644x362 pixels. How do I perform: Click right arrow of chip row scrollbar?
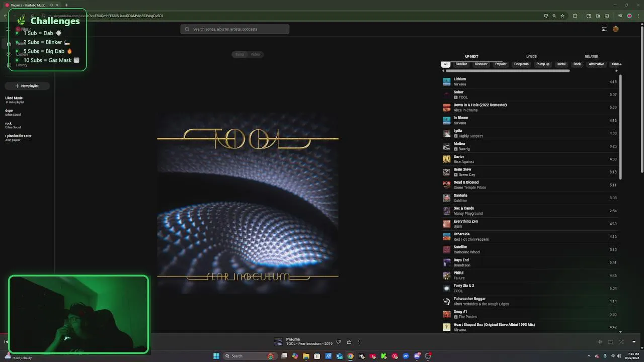point(617,71)
